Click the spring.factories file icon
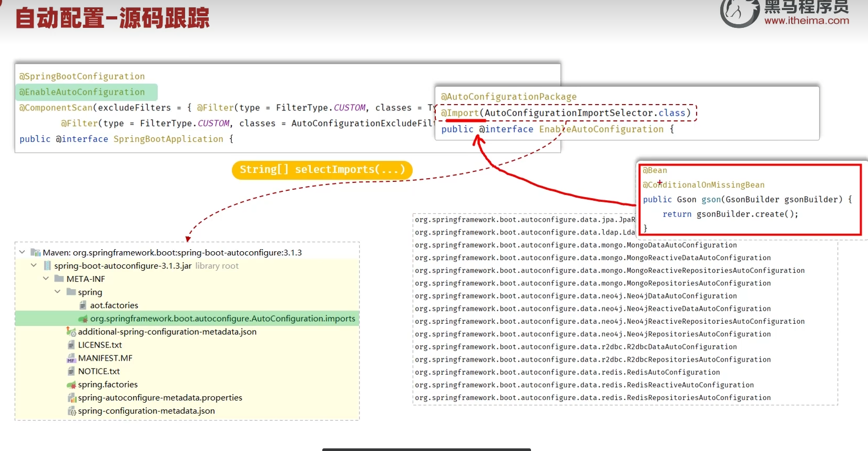This screenshot has width=868, height=451. (x=72, y=385)
